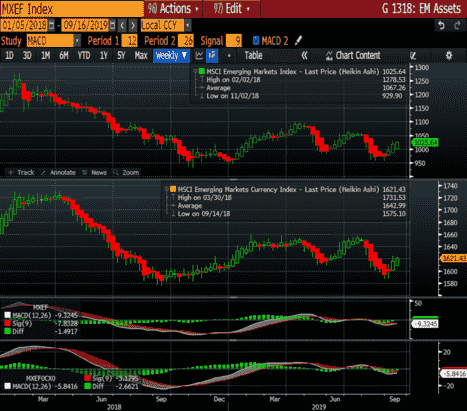467x411 pixels.
Task: Click the -5.8416 MACD axis label
Action: coord(454,374)
